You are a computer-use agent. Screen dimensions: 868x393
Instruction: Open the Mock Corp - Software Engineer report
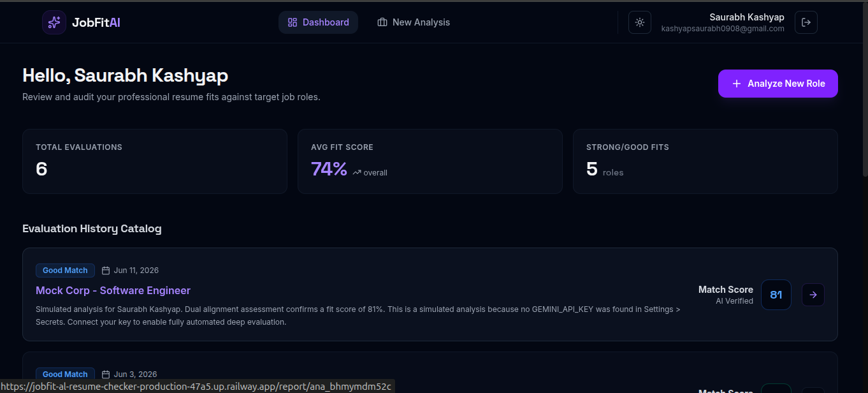[113, 290]
